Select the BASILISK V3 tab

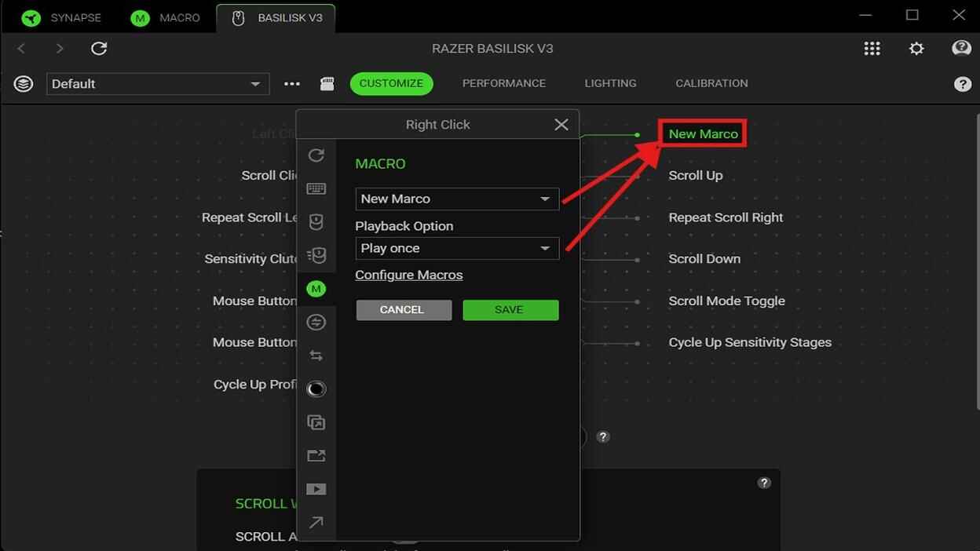pyautogui.click(x=276, y=17)
